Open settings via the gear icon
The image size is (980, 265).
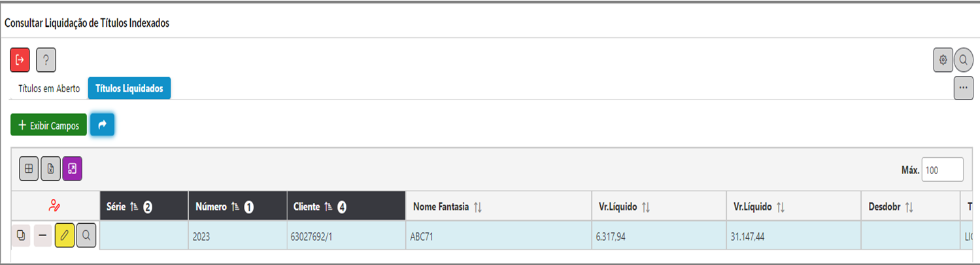(x=943, y=60)
